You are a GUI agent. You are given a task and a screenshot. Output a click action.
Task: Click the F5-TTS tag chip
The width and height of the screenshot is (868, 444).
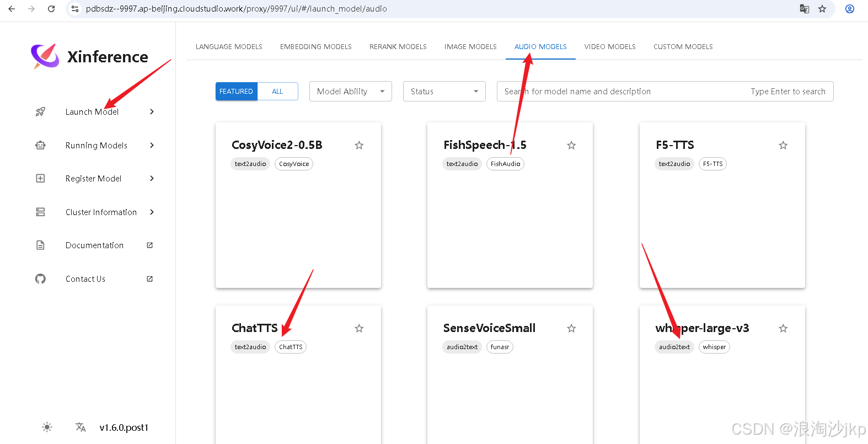pyautogui.click(x=712, y=164)
